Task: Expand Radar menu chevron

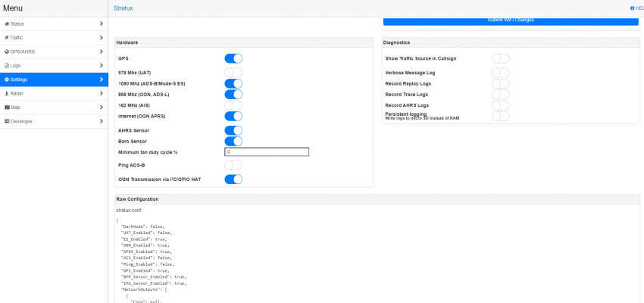Action: pos(101,94)
